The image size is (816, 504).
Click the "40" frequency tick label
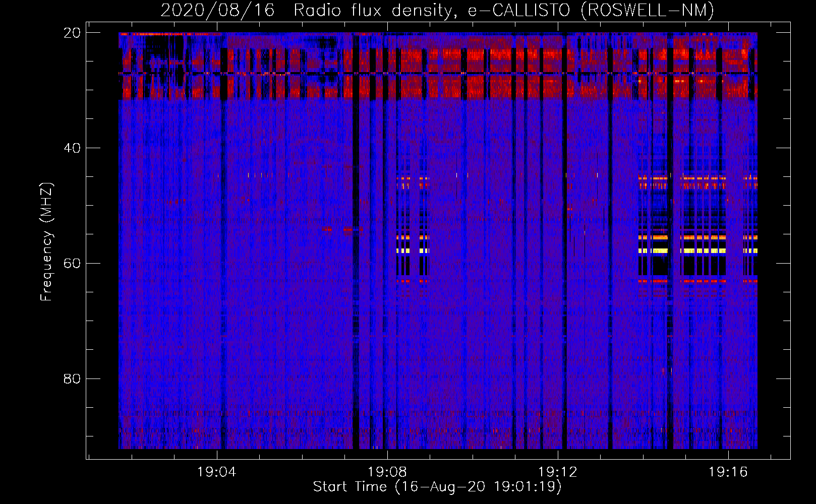pos(72,148)
